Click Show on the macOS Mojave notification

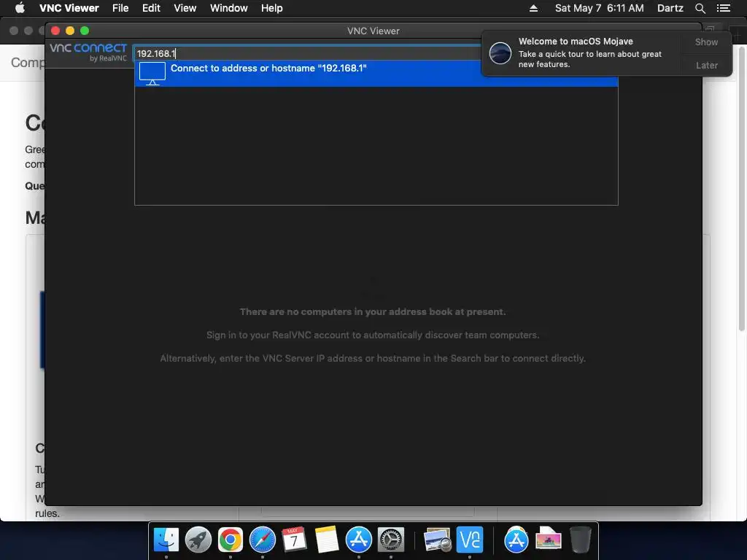click(706, 42)
